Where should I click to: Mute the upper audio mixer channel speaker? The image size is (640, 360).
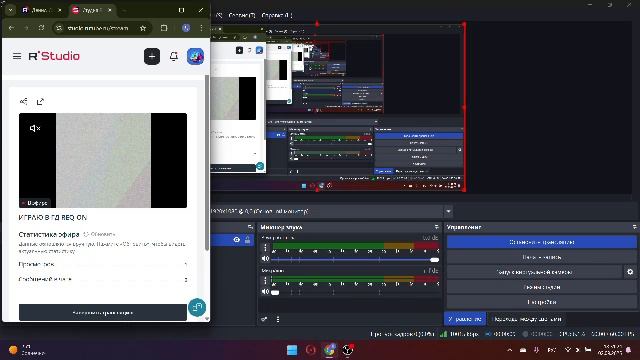point(265,259)
